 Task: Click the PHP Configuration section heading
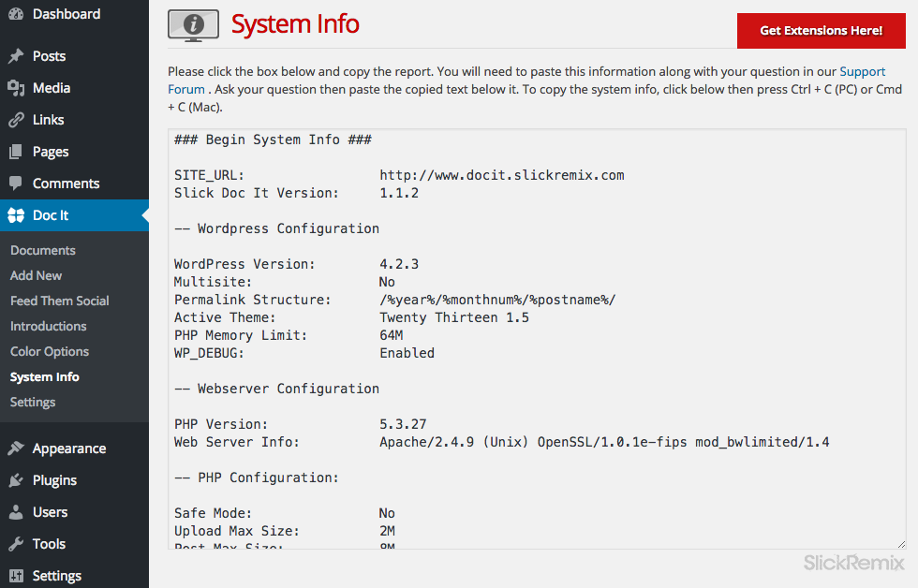pos(257,478)
